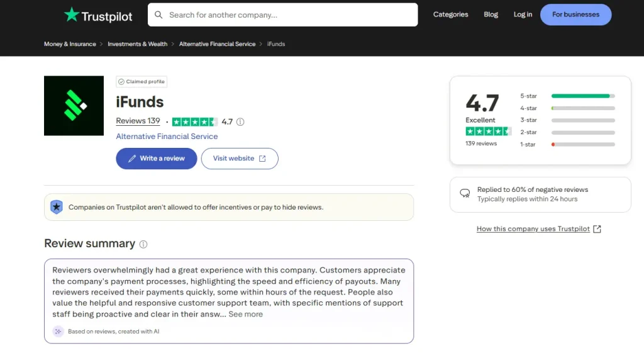
Task: Filter by 1-star rating bar
Action: coord(583,144)
